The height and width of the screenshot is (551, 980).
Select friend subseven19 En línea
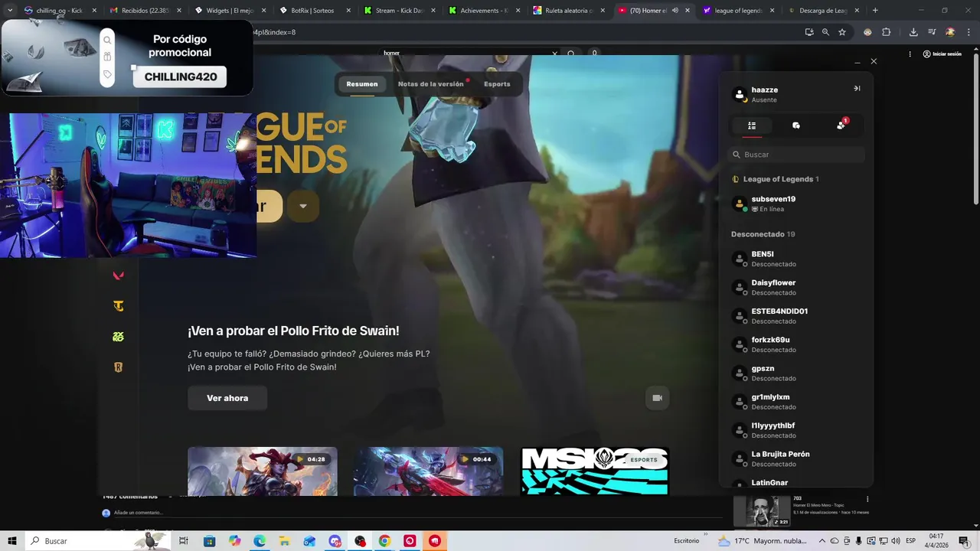click(x=796, y=204)
